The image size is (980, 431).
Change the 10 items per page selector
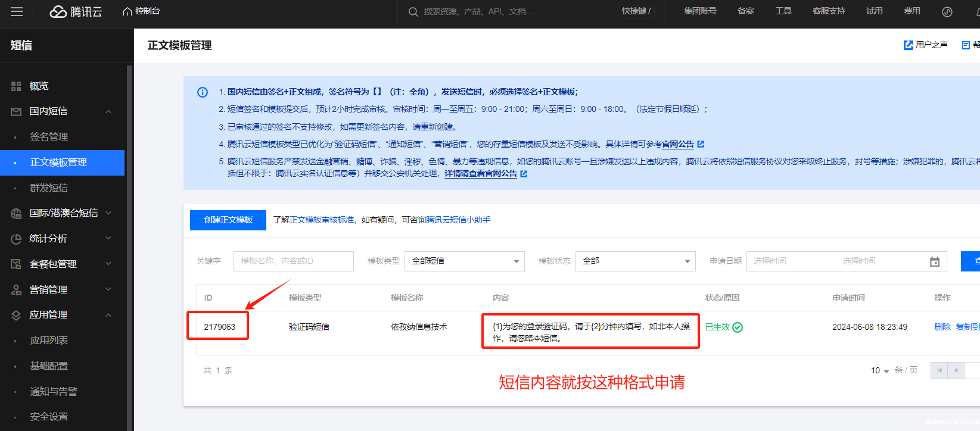pyautogui.click(x=879, y=370)
